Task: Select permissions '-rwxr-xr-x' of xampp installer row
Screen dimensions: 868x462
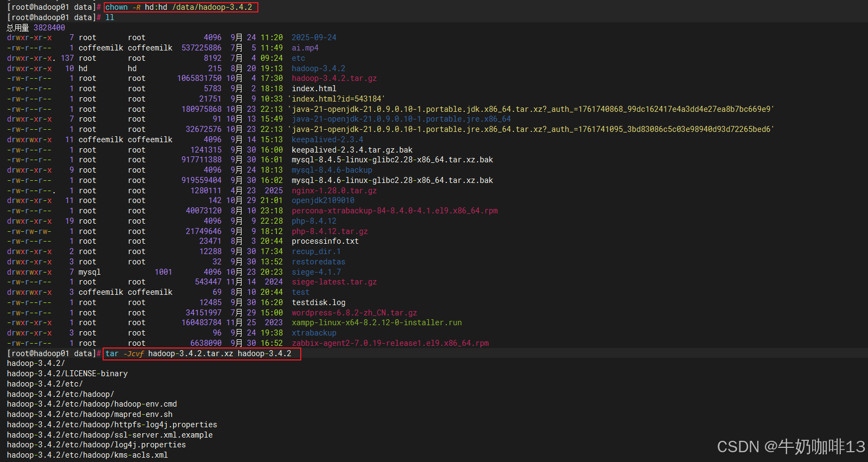Action: pyautogui.click(x=29, y=322)
